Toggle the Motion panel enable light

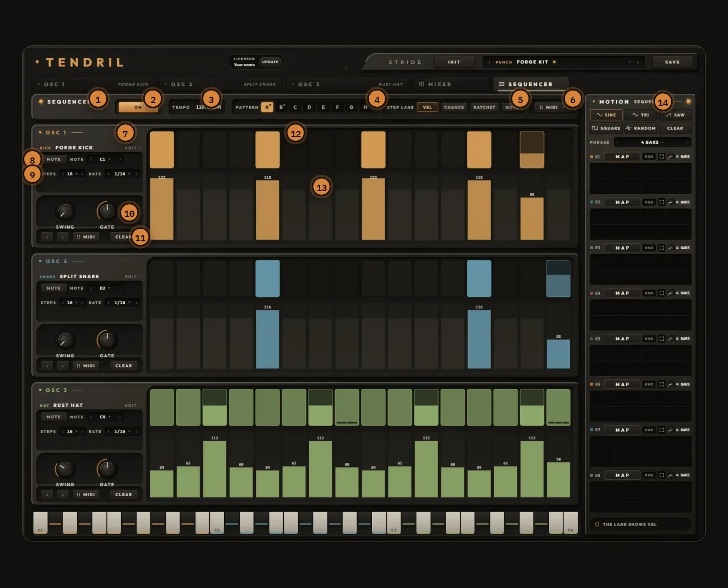tap(688, 102)
